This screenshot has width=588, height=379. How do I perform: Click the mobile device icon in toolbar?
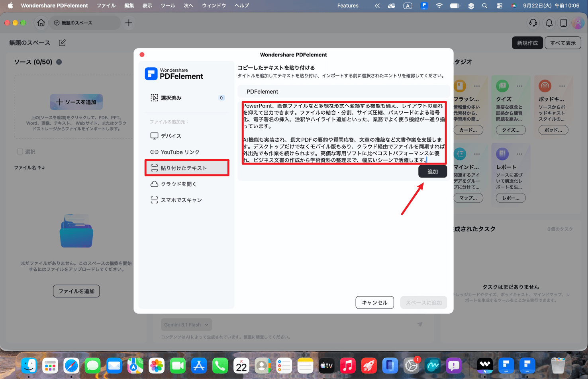(563, 23)
